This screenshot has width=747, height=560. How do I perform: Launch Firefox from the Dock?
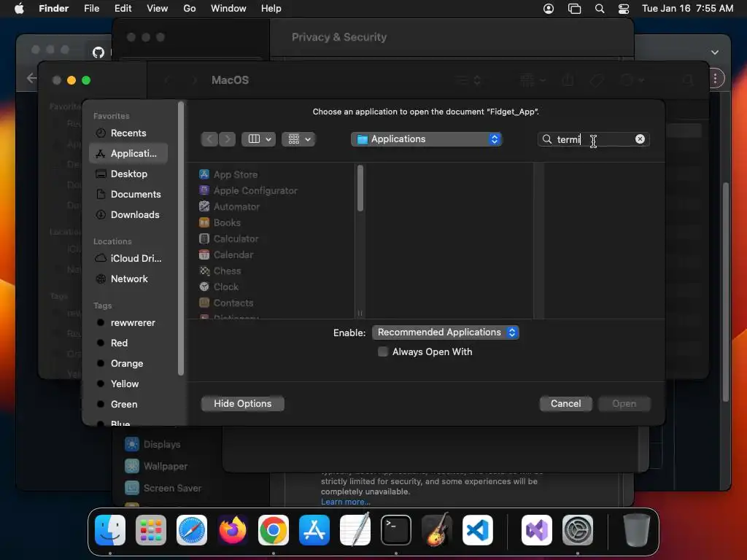pos(233,530)
